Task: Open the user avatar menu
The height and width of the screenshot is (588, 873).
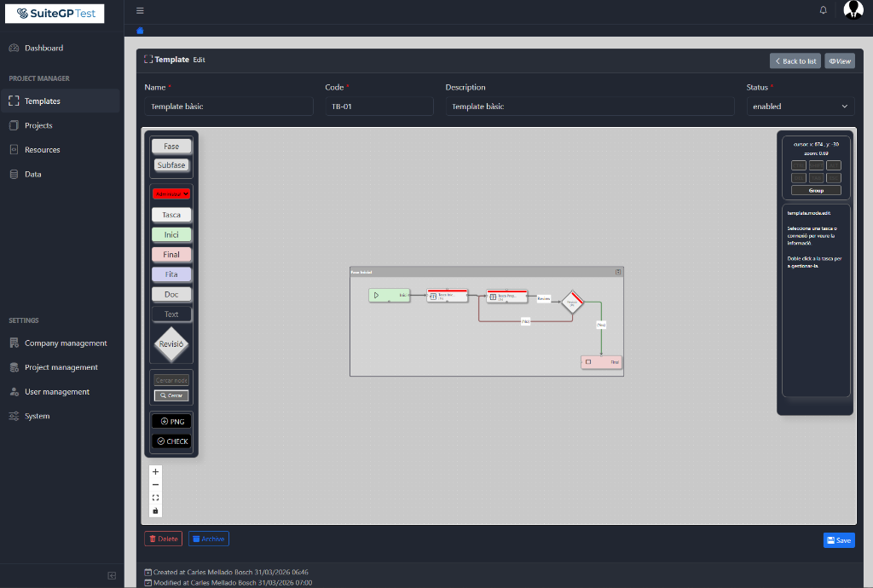Action: 853,10
